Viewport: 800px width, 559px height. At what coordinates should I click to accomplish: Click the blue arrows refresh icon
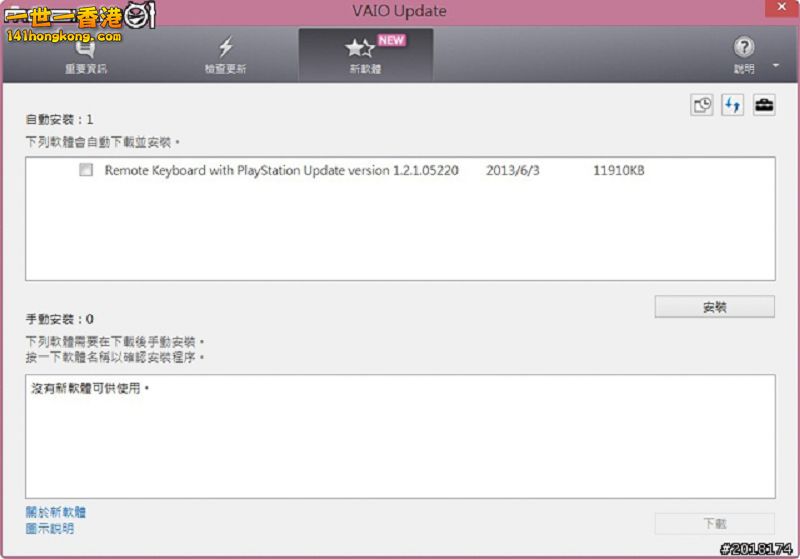coord(733,105)
